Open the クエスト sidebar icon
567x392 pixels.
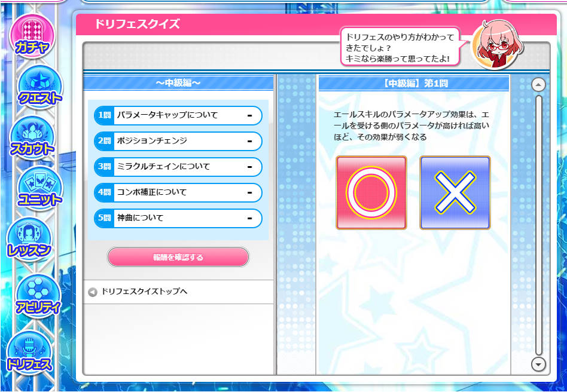tap(40, 86)
